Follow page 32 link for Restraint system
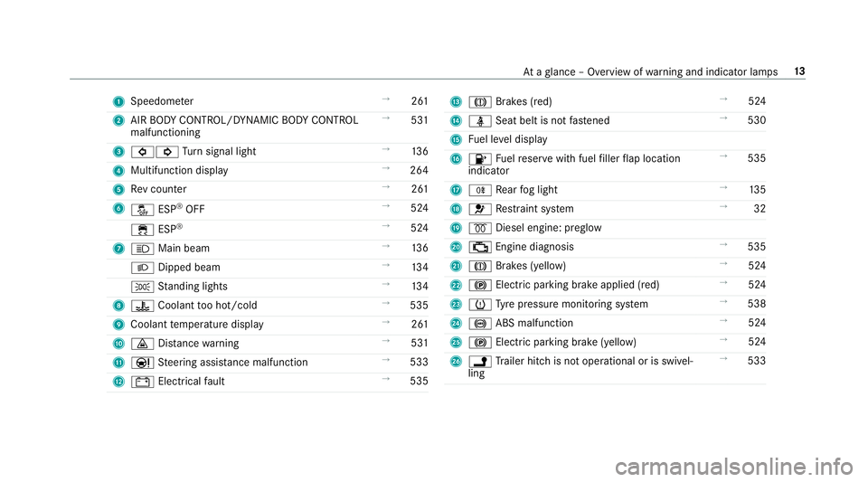The image size is (868, 482). click(x=759, y=209)
